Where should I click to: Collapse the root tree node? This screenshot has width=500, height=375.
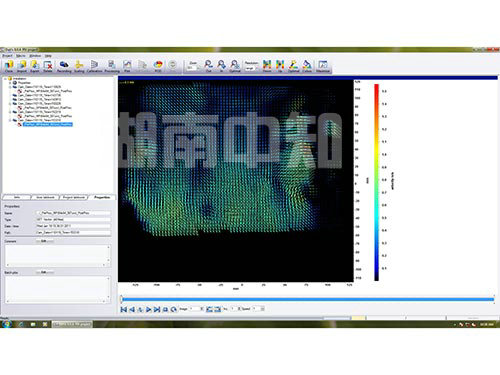[x=5, y=79]
